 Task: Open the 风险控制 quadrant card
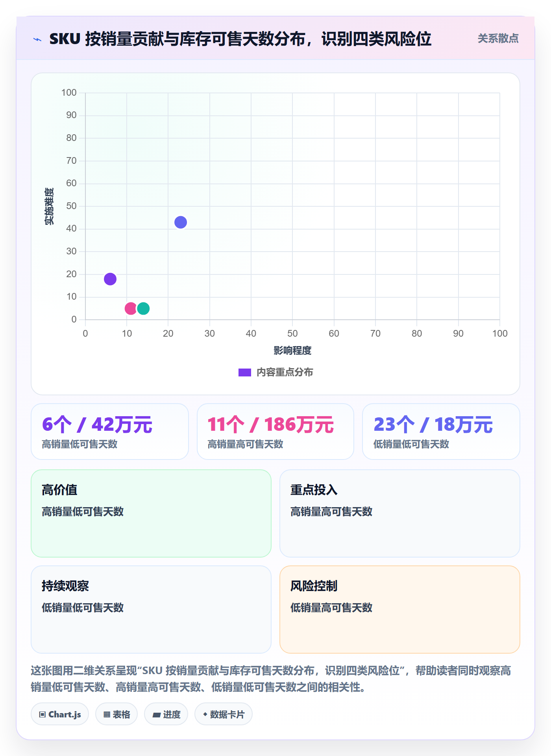click(400, 610)
